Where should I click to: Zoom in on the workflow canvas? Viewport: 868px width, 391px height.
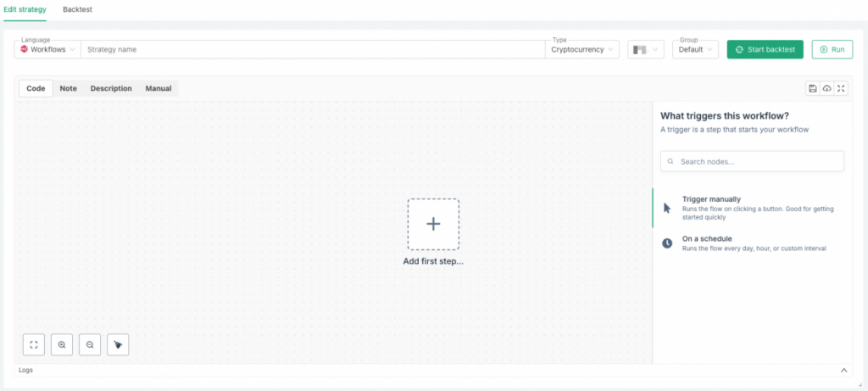(62, 344)
